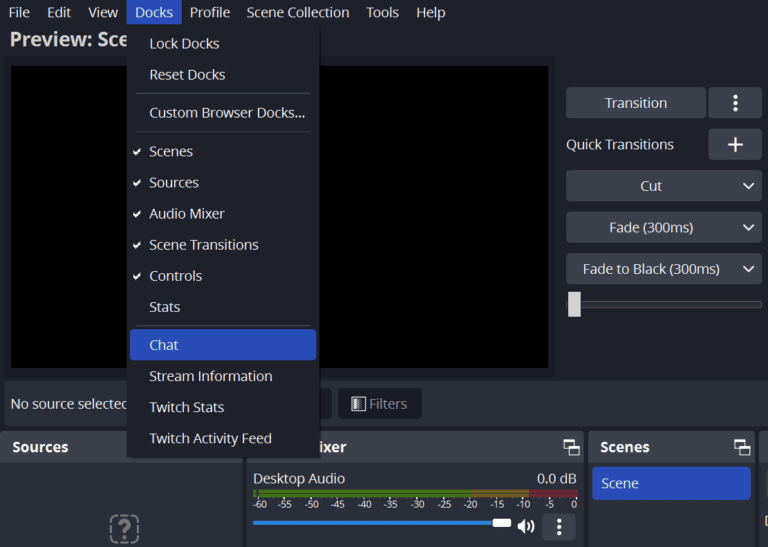Select Lock Docks option
Screen dimensions: 768x547
(223, 44)
